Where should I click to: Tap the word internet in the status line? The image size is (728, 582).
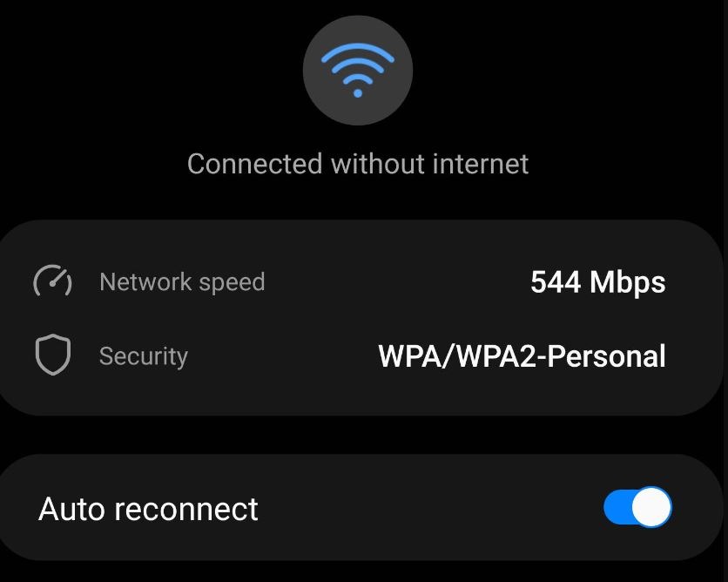(x=481, y=164)
